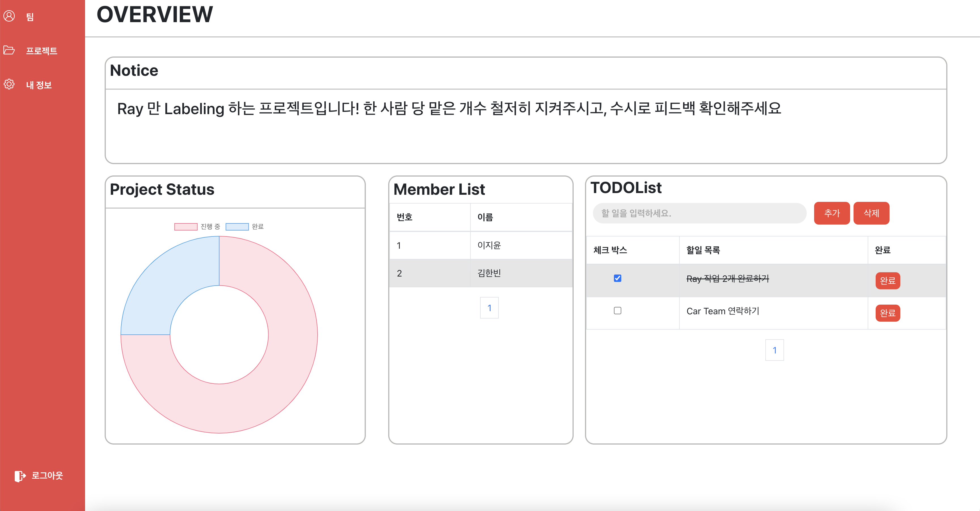This screenshot has width=980, height=511.
Task: Click the 추가 button to add a todo
Action: (x=832, y=213)
